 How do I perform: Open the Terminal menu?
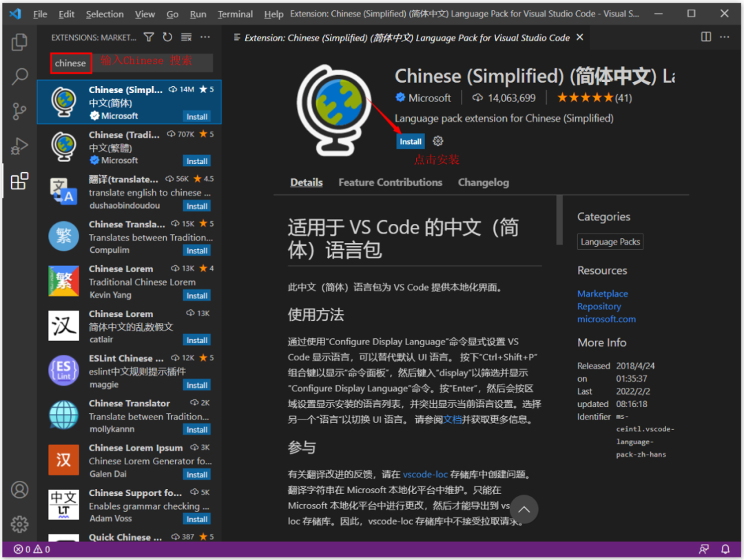click(235, 13)
